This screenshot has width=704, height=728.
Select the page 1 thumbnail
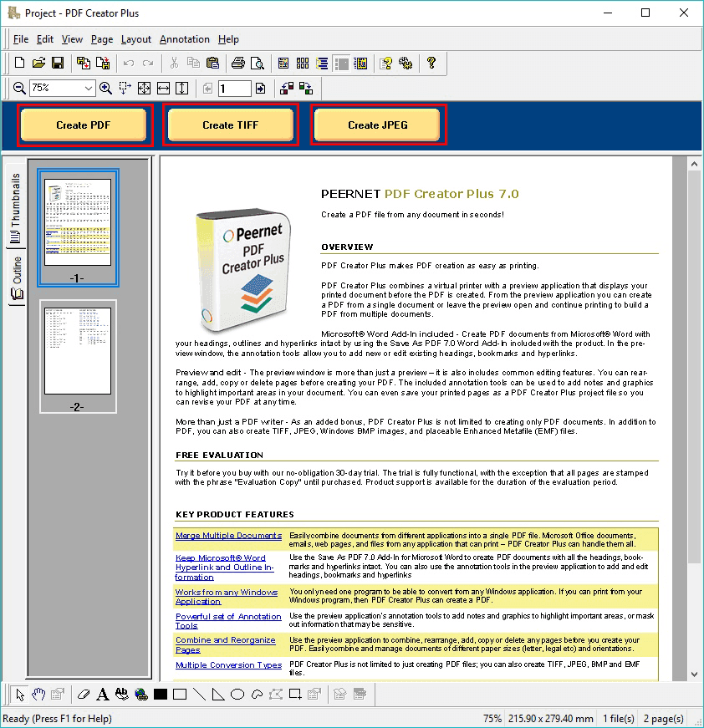click(78, 227)
